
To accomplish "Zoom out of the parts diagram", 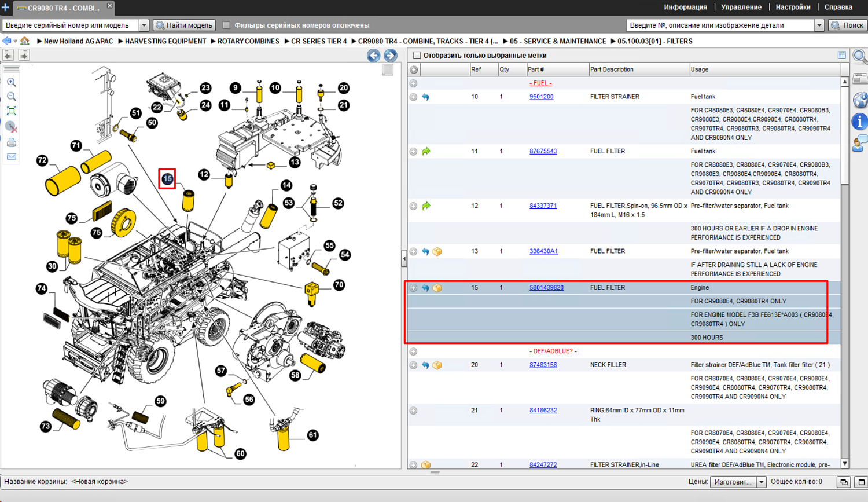I will [x=11, y=96].
